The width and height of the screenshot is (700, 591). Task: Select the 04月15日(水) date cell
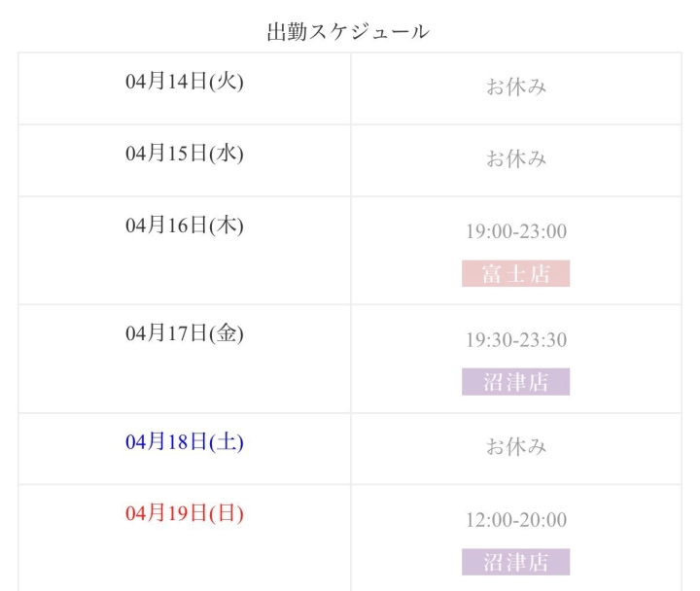(x=185, y=154)
